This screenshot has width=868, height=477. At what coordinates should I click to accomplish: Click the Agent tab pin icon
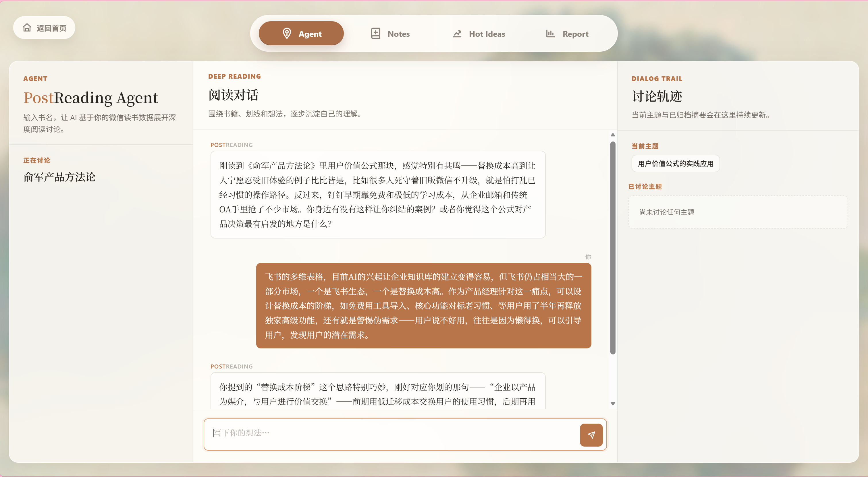[x=287, y=33]
